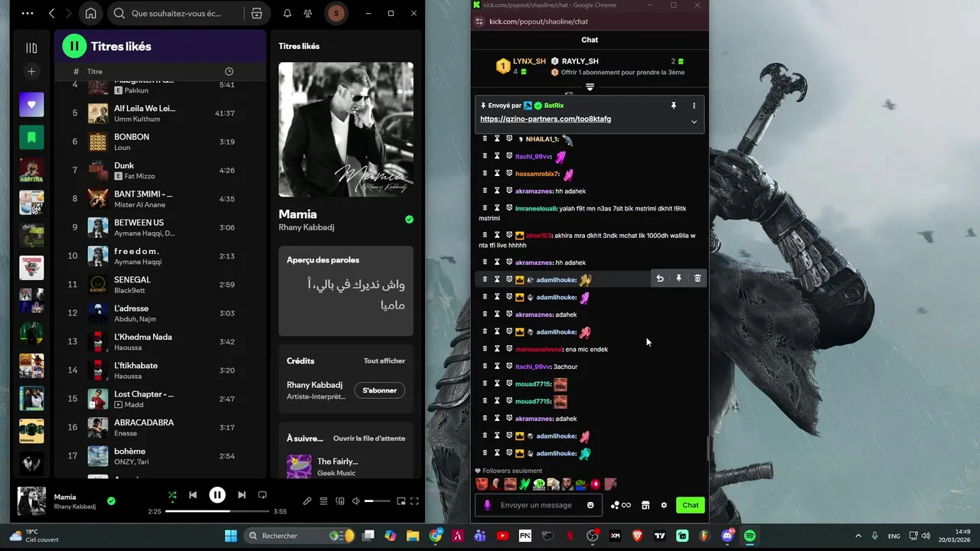Image resolution: width=980 pixels, height=551 pixels.
Task: Expand leaderboard with downward arrow handle
Action: pyautogui.click(x=590, y=87)
